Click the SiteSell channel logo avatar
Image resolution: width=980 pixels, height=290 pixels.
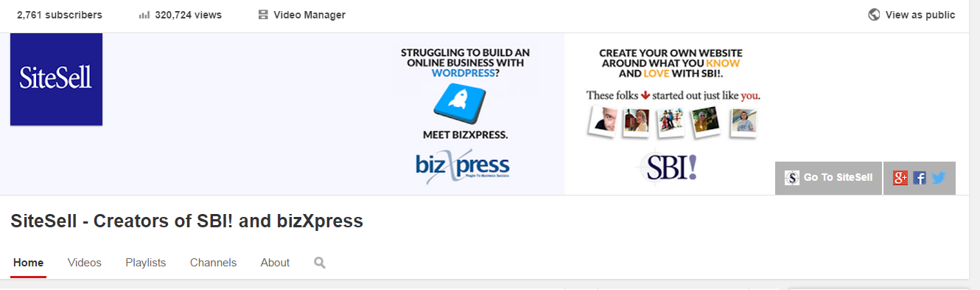tap(56, 78)
